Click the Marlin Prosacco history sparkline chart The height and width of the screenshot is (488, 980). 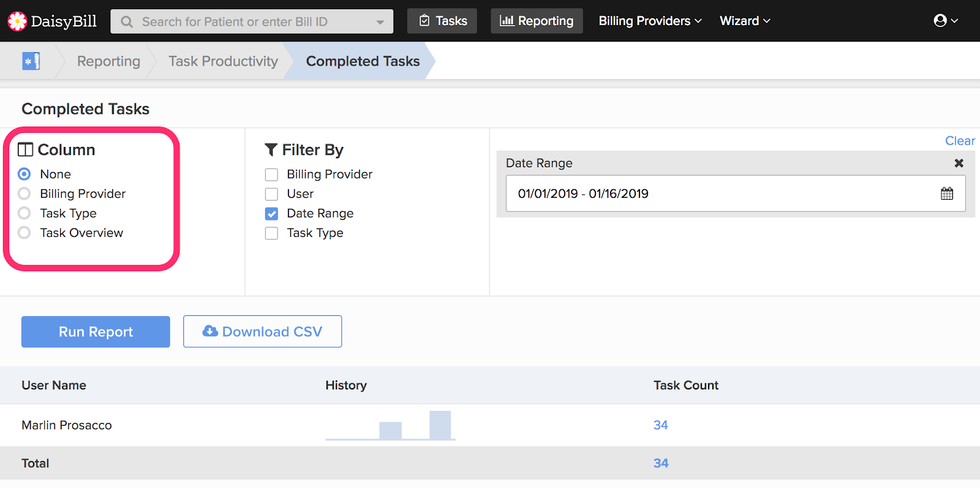pyautogui.click(x=390, y=426)
